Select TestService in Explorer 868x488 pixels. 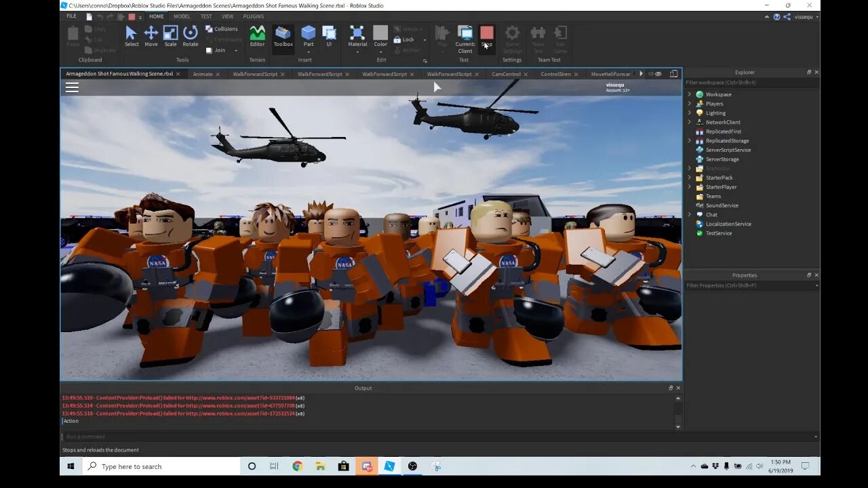(719, 233)
